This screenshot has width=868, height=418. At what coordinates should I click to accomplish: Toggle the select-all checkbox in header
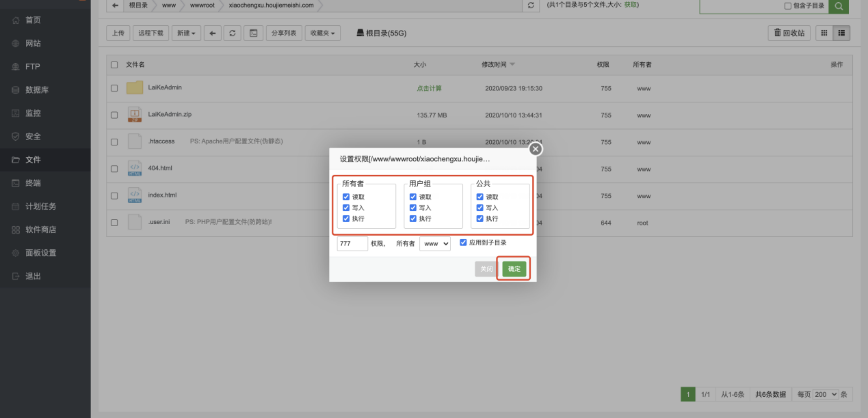click(x=114, y=65)
